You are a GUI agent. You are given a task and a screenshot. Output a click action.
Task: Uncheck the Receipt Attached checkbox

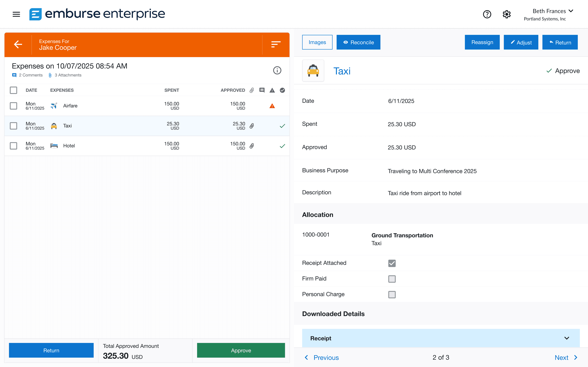click(392, 263)
